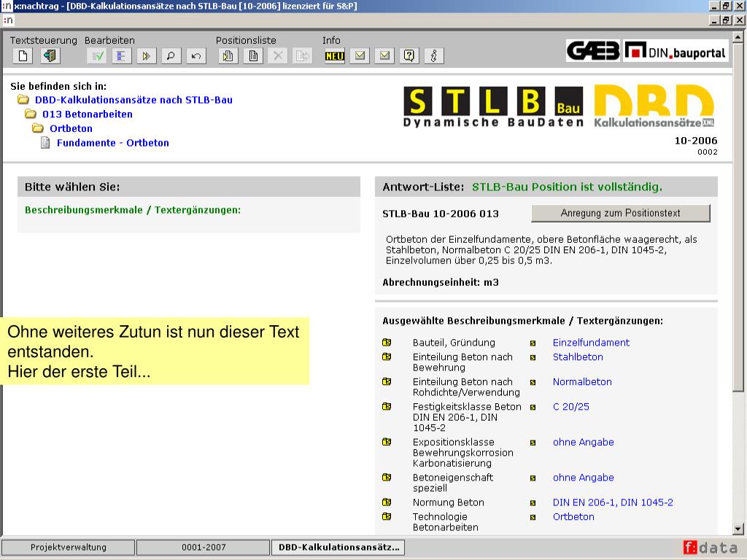Click 'Beschreibungsmerkmale / Textergänzungen:' green heading
This screenshot has width=747, height=560.
133,210
